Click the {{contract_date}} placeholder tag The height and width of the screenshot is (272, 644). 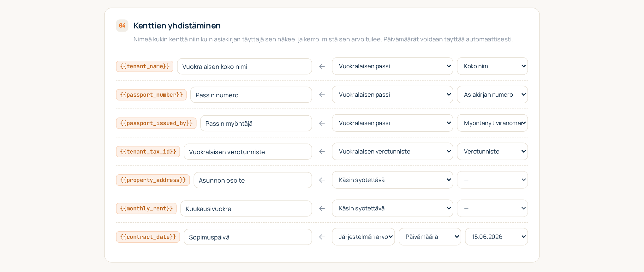coord(148,237)
